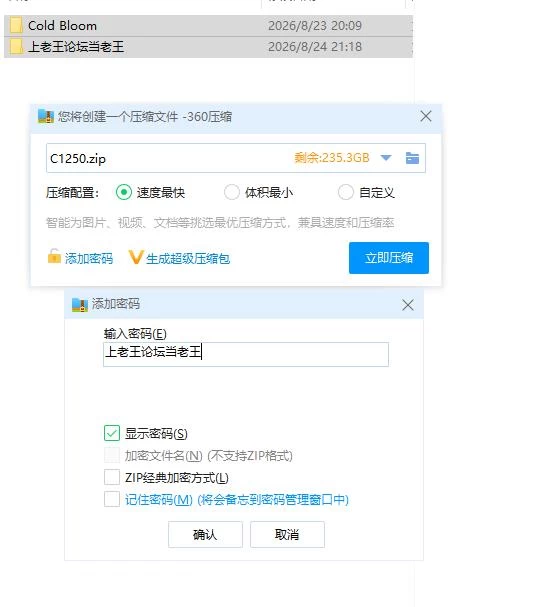540x607 pixels.
Task: Select the 体积最小 compression option
Action: click(231, 192)
